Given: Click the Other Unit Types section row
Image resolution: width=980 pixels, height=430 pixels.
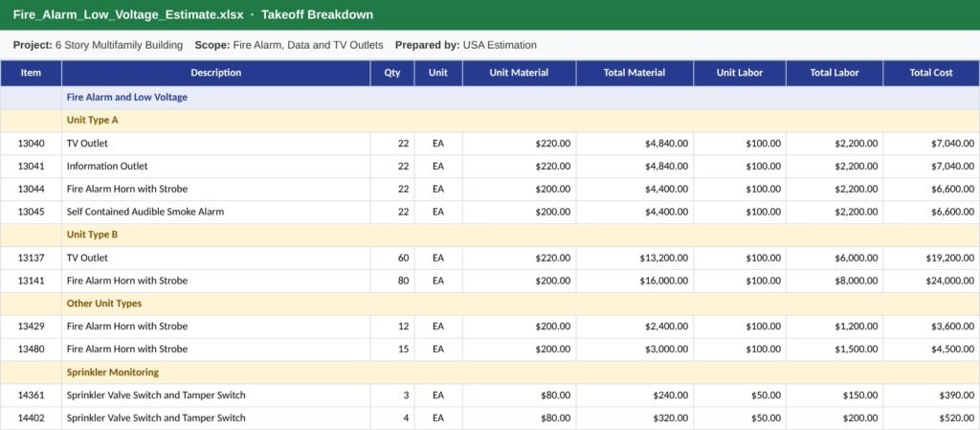Looking at the screenshot, I should click(x=490, y=304).
